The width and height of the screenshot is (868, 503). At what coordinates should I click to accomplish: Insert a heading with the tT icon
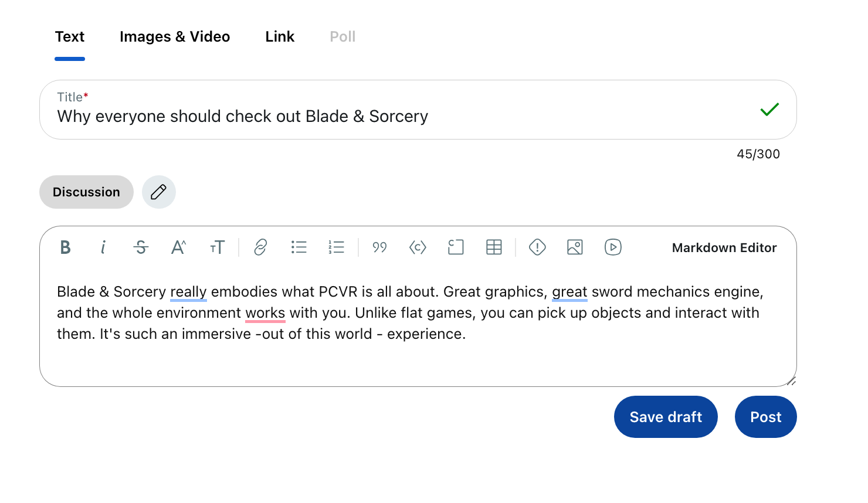coord(217,247)
